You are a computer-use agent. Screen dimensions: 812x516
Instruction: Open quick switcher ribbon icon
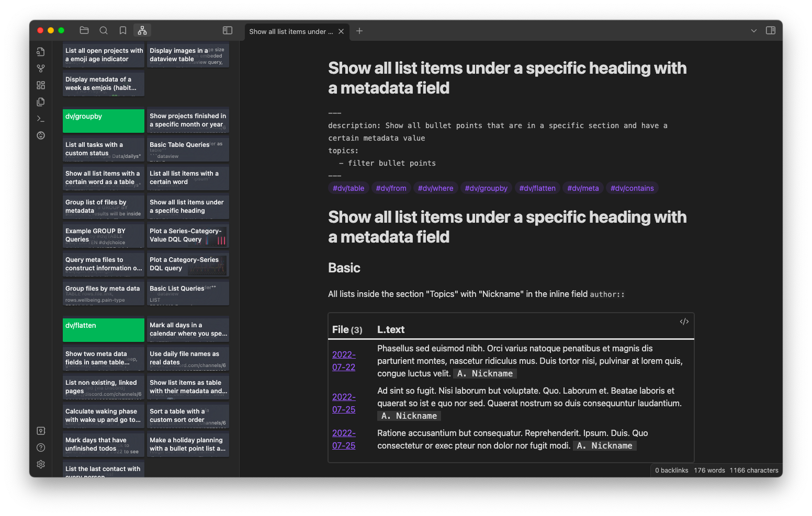(41, 52)
